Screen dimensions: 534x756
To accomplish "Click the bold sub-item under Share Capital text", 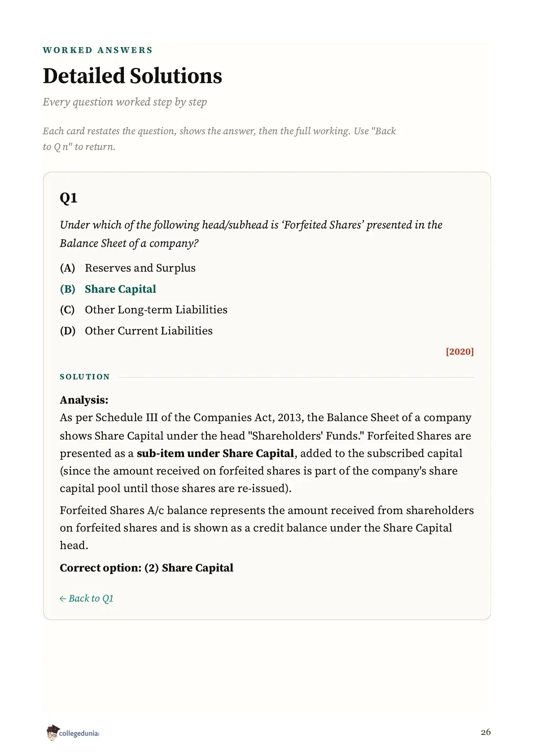I will click(x=215, y=453).
